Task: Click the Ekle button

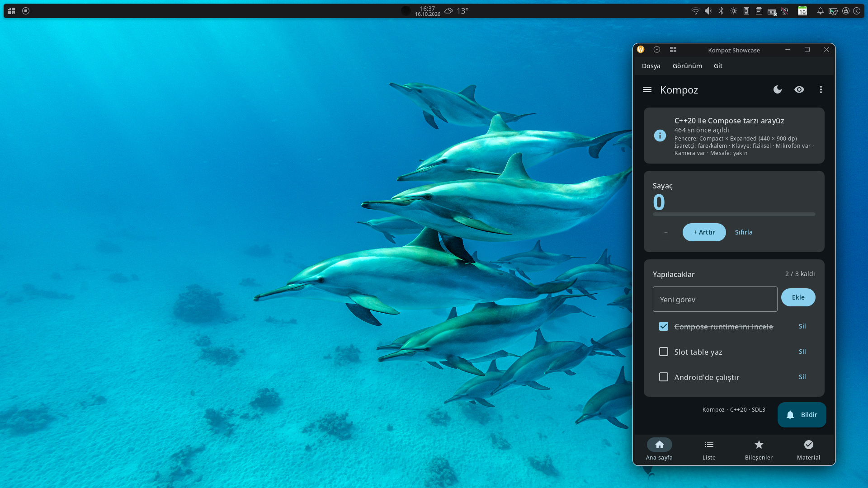Action: coord(798,297)
